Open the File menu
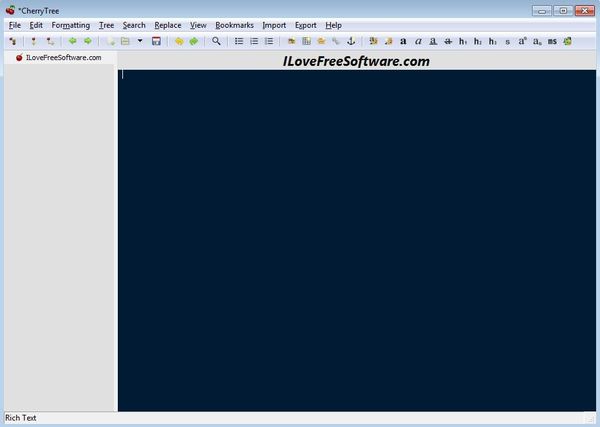 pos(15,25)
